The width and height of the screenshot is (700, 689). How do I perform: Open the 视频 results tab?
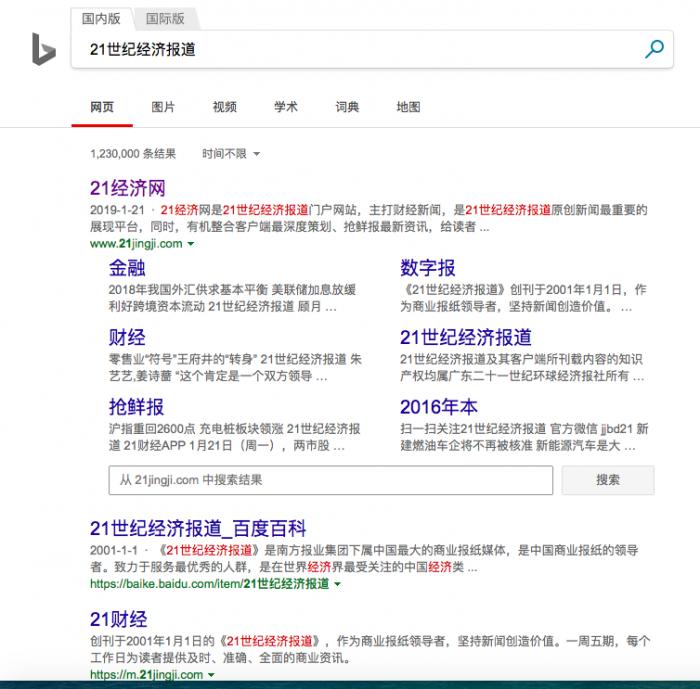(x=225, y=107)
